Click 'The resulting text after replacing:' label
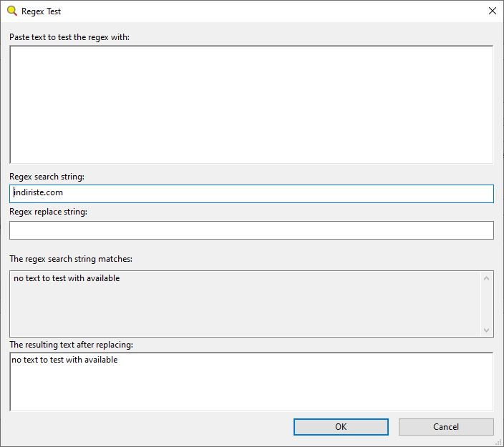This screenshot has height=447, width=504. point(71,345)
